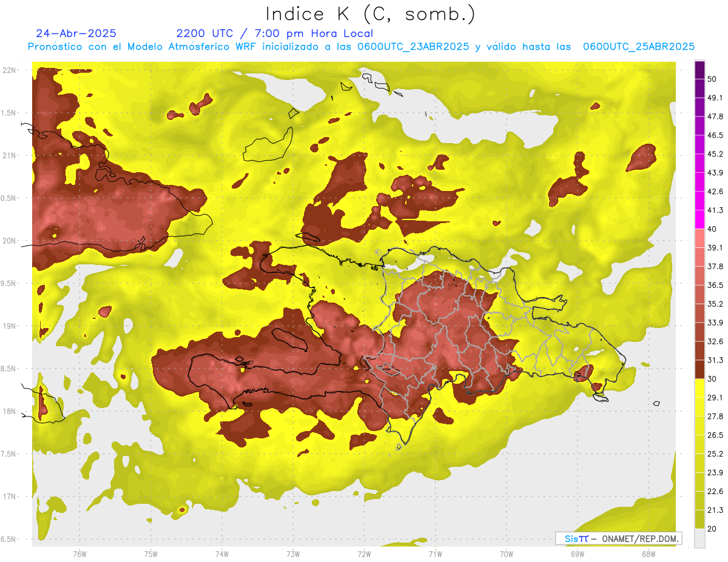Viewport: 728px width, 562px height.
Task: Pick the bright yellow swatch between 29.1 and 30
Action: click(700, 389)
